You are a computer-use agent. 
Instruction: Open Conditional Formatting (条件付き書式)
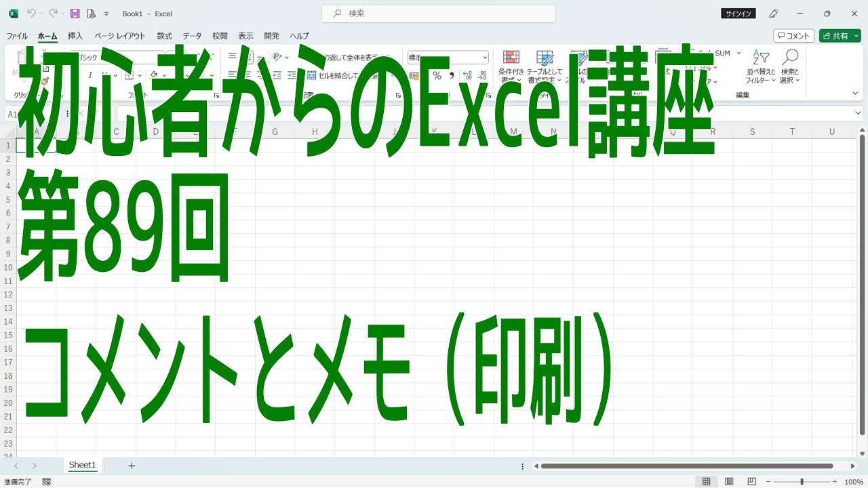[x=511, y=66]
